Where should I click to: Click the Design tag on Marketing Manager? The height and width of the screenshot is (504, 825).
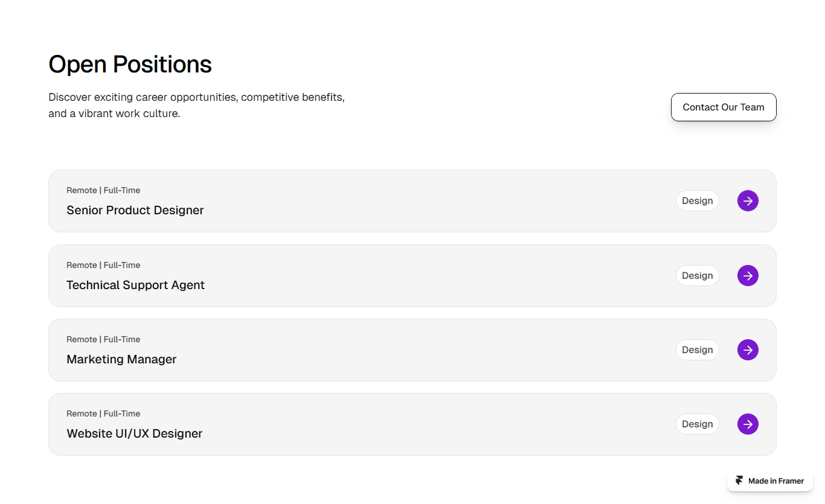(x=698, y=350)
